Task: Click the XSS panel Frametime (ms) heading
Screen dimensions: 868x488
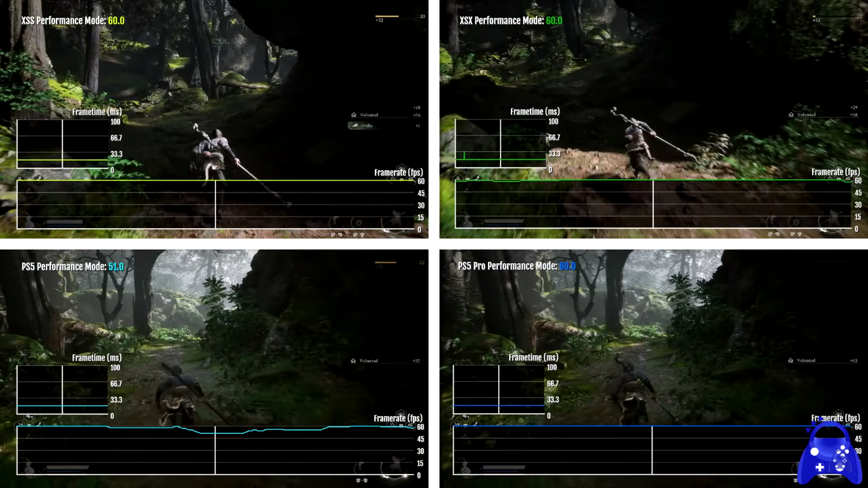Action: 97,112
